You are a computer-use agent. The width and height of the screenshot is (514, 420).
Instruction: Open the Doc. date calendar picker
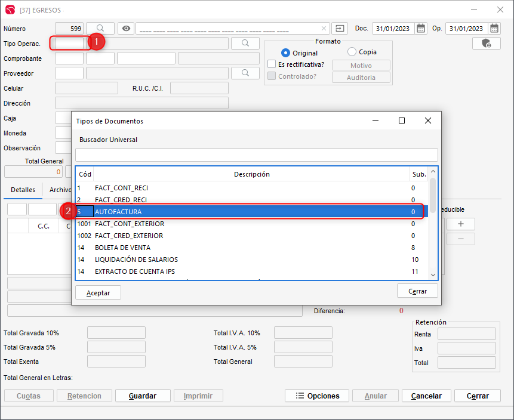click(421, 28)
